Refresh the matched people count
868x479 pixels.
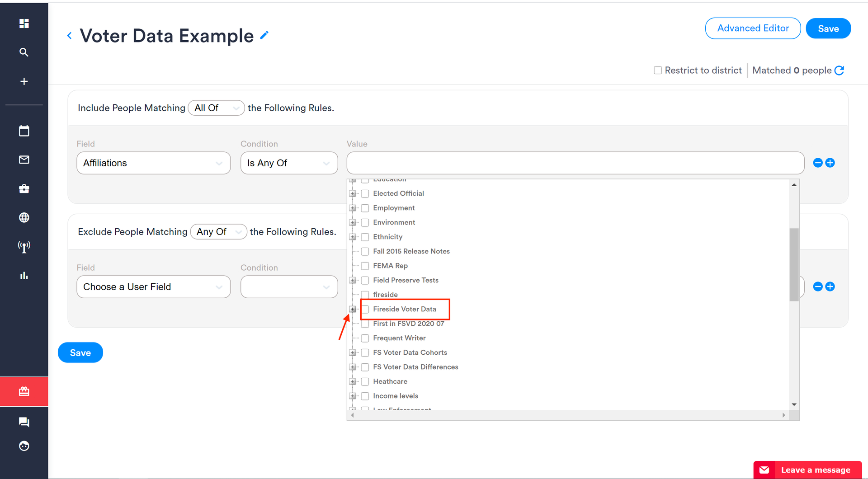coord(839,70)
